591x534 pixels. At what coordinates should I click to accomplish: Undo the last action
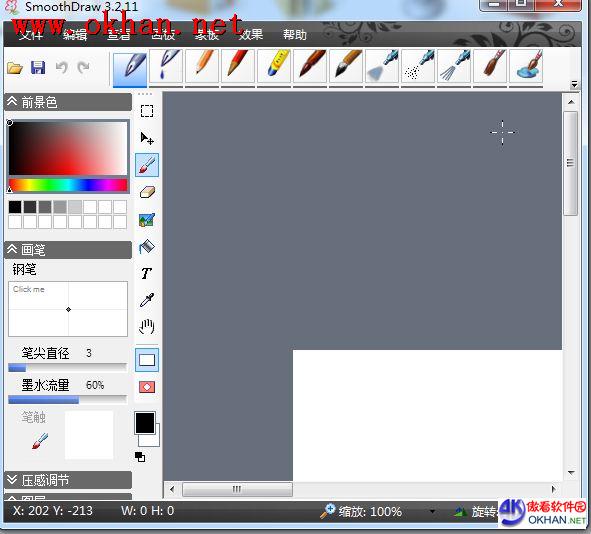point(61,68)
